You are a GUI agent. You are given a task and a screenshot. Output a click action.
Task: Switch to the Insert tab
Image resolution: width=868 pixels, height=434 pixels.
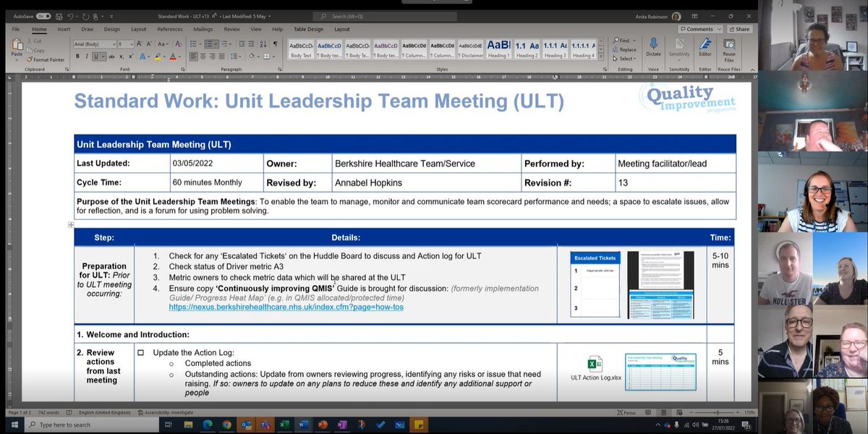point(64,30)
